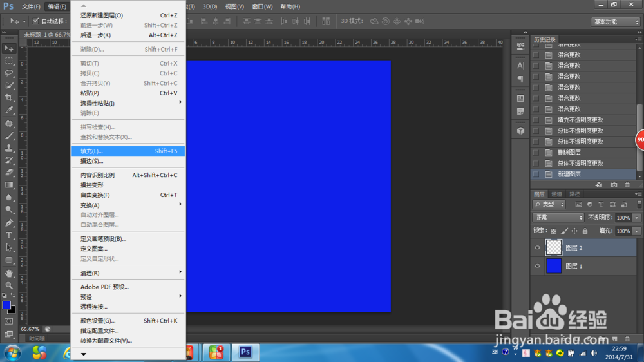Set history brush source for 新建图层
The height and width of the screenshot is (362, 644).
click(536, 174)
